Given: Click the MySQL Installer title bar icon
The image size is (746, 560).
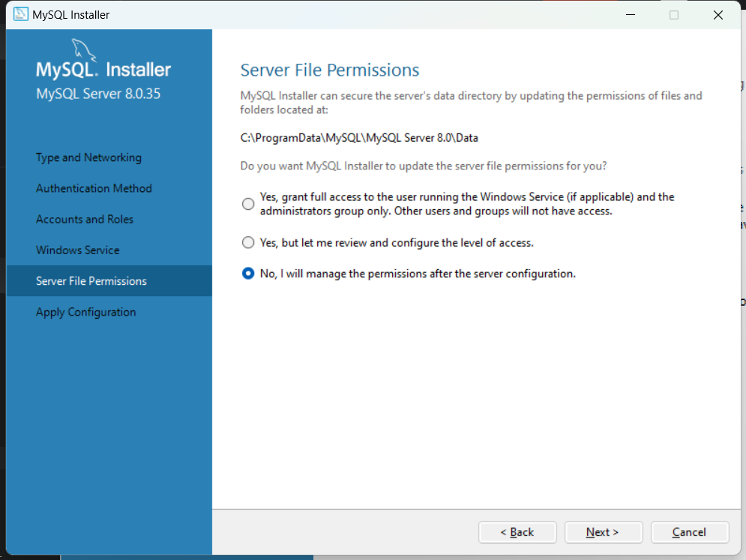Looking at the screenshot, I should pos(21,14).
